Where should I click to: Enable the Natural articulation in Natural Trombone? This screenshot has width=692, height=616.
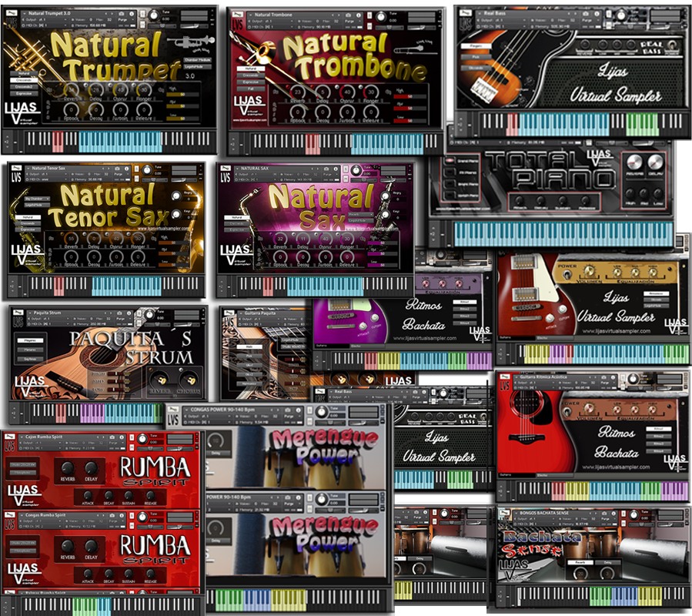tap(250, 69)
